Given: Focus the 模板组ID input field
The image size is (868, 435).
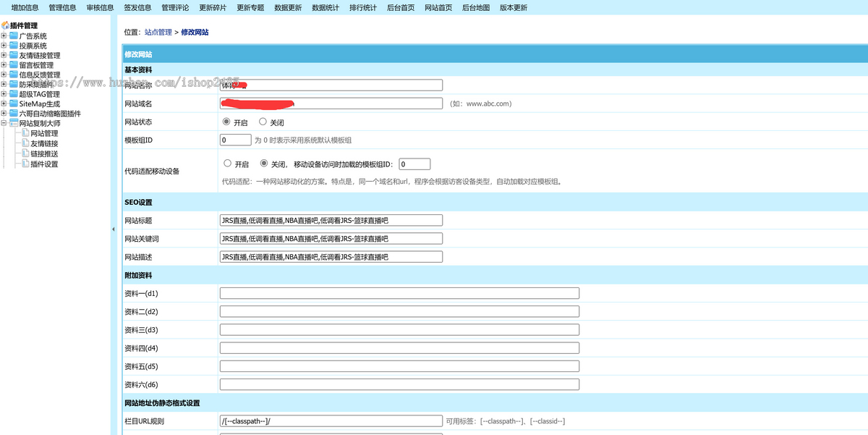Looking at the screenshot, I should 236,140.
